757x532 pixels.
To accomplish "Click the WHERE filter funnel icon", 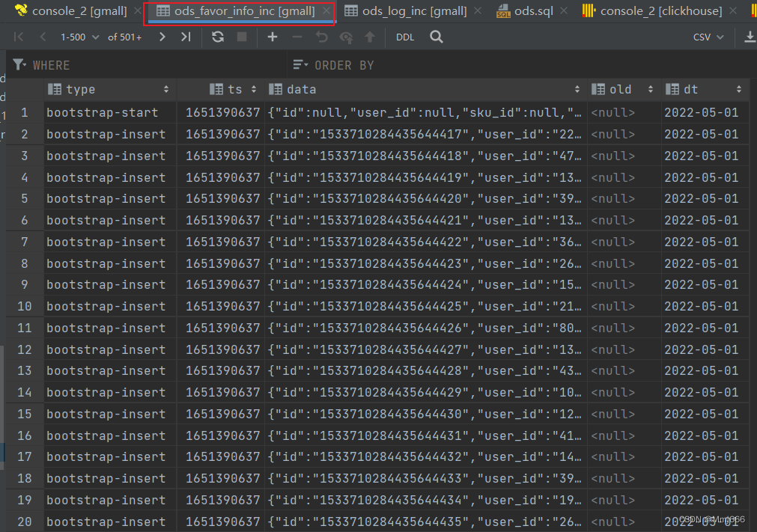I will point(19,65).
